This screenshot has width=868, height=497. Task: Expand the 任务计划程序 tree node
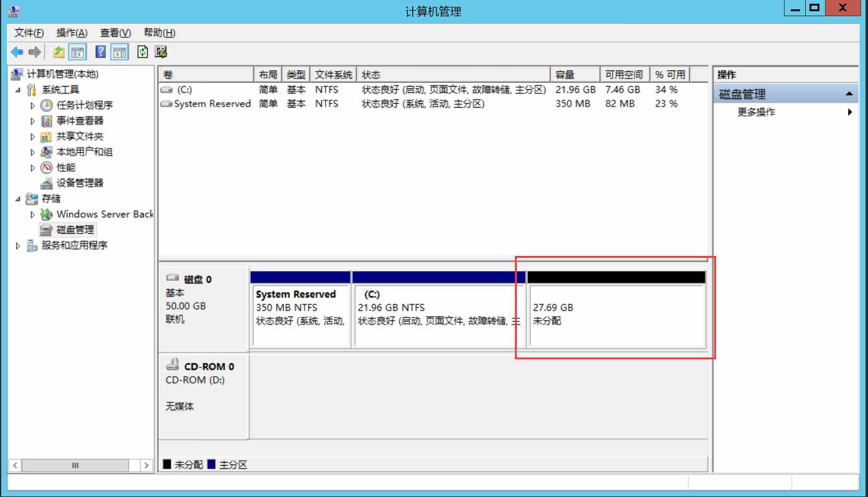point(33,105)
